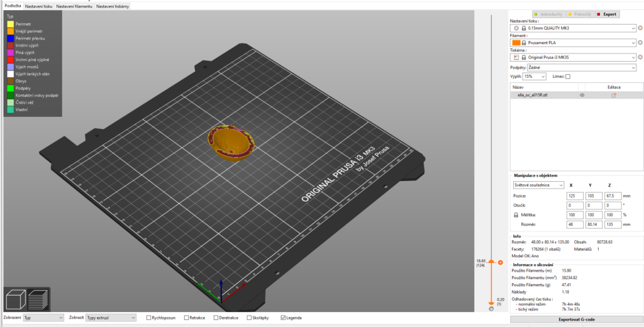Click the filament weight value 47.41

point(567,285)
